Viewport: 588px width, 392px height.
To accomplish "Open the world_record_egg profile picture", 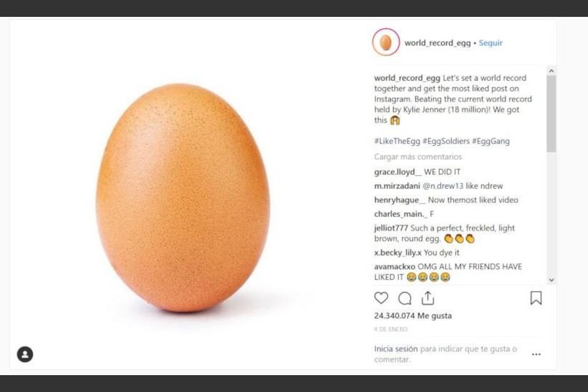I will [385, 43].
